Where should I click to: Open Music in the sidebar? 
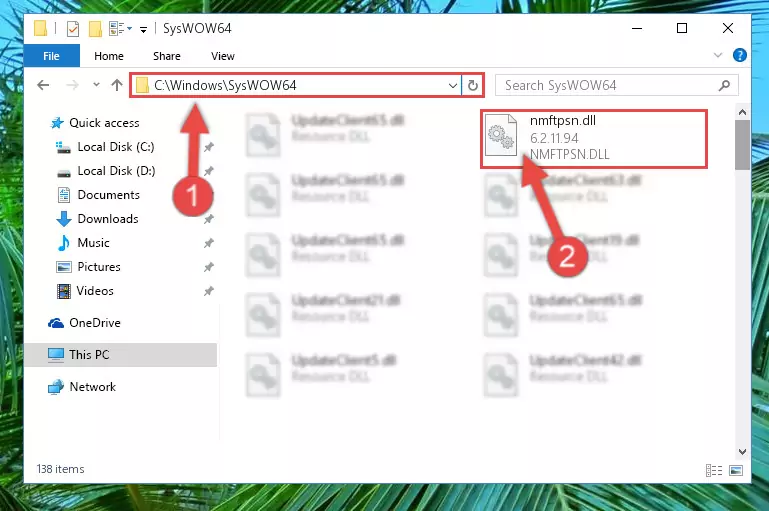click(x=93, y=243)
